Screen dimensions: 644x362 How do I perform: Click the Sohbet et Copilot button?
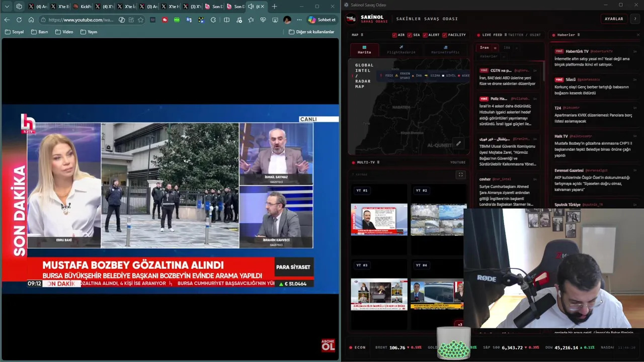pos(322,20)
